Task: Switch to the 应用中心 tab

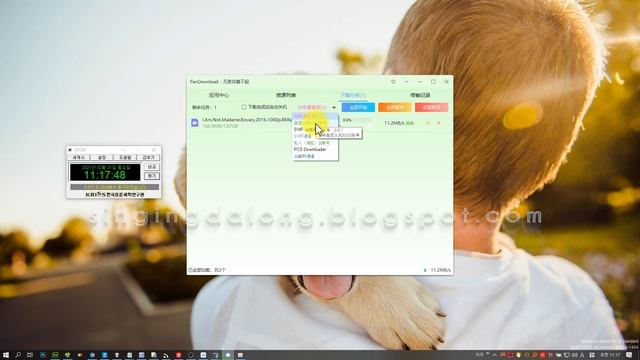Action: [219, 95]
